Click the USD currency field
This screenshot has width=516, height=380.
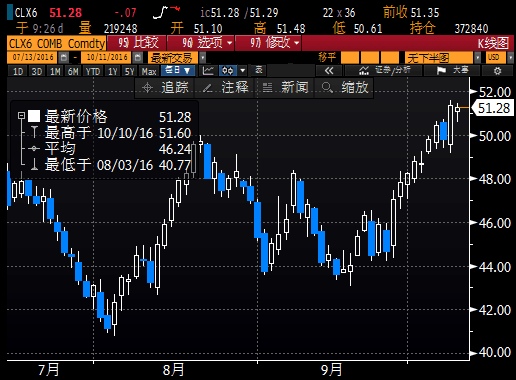point(496,58)
